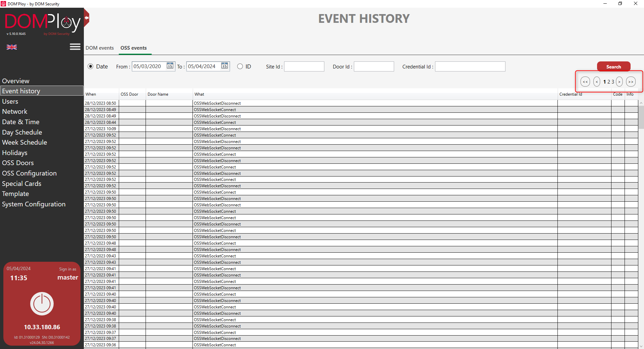Open the Week Schedule page
The width and height of the screenshot is (644, 349).
(x=24, y=142)
